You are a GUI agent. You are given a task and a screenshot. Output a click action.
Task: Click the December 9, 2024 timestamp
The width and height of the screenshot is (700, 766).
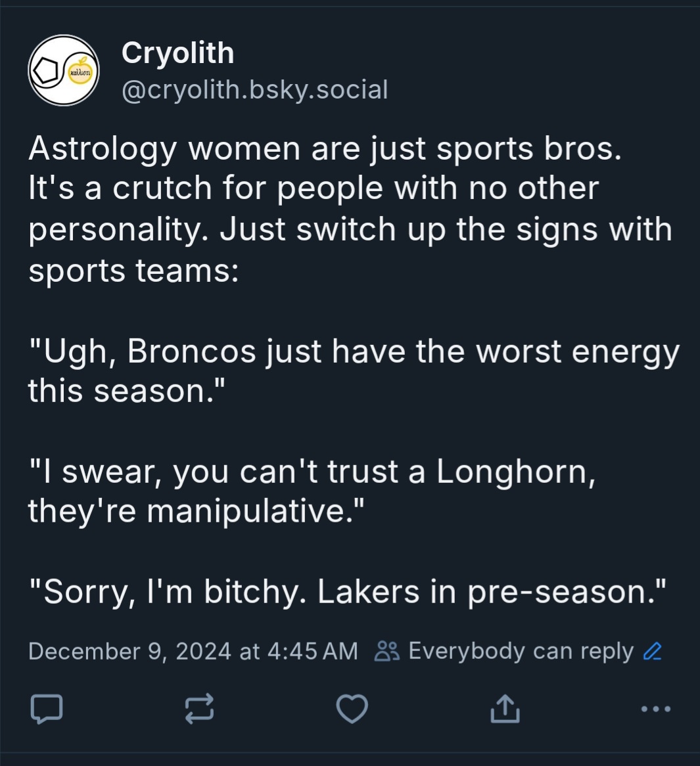tap(193, 651)
